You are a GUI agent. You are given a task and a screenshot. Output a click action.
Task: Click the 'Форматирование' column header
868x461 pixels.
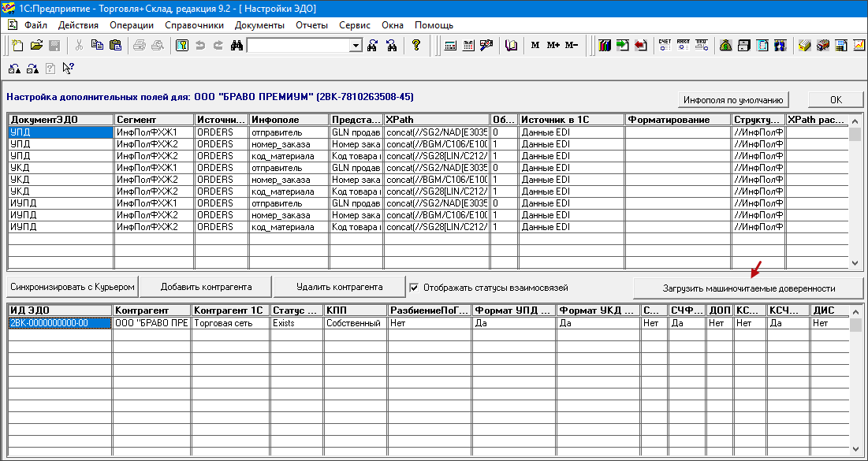coord(678,120)
